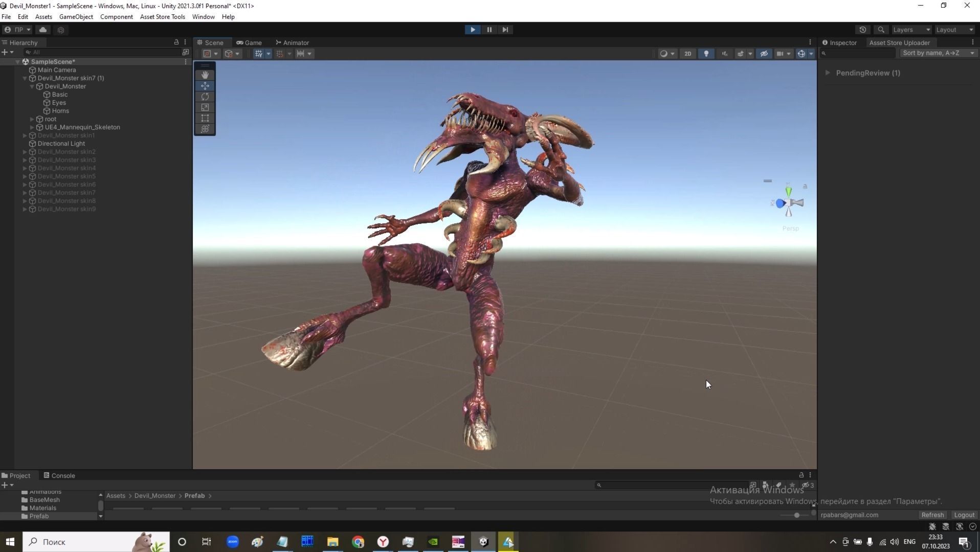Select the Hand (View) tool
Image resolution: width=980 pixels, height=552 pixels.
pos(205,75)
